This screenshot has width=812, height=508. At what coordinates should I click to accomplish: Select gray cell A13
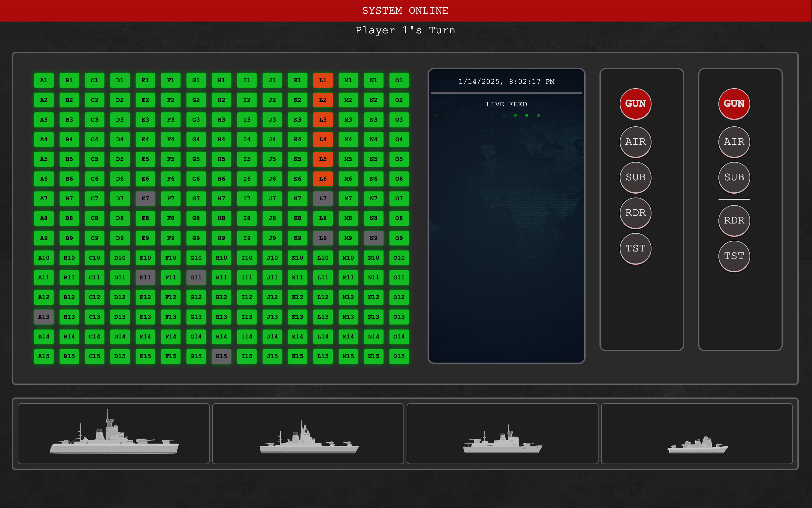pos(44,317)
